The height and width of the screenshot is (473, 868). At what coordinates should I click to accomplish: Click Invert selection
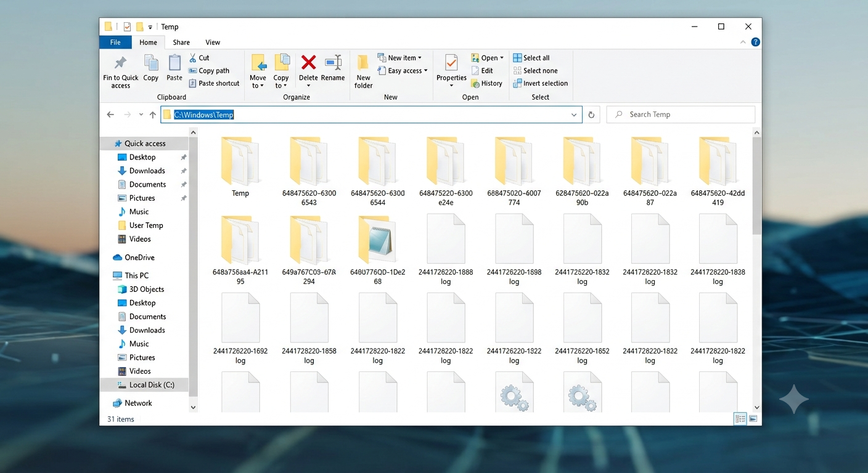pyautogui.click(x=540, y=84)
